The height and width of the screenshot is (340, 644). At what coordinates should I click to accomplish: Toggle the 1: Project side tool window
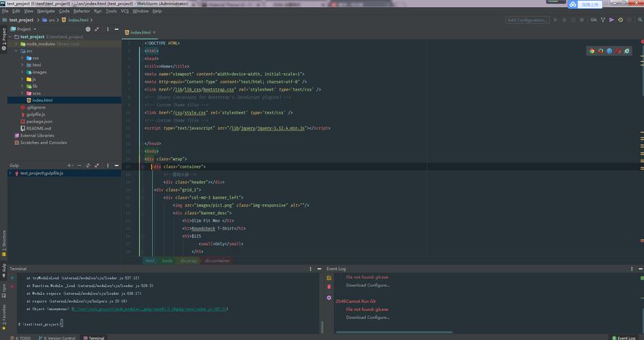point(3,39)
